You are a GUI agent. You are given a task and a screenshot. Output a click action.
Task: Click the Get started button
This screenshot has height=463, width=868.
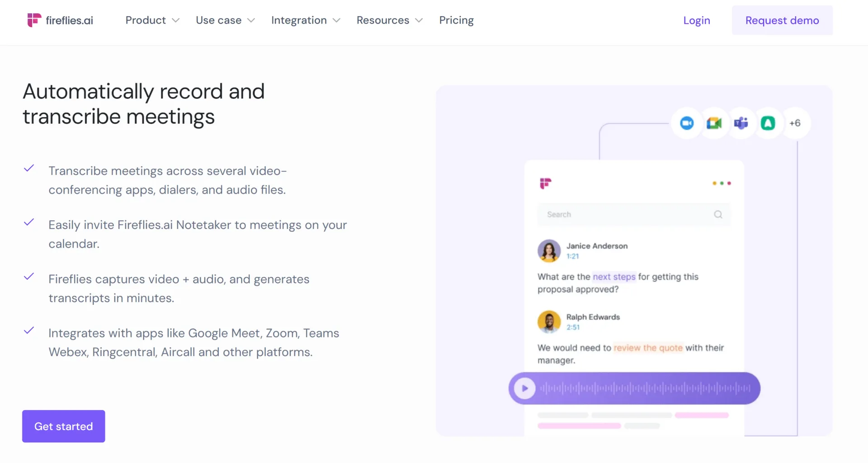click(64, 426)
